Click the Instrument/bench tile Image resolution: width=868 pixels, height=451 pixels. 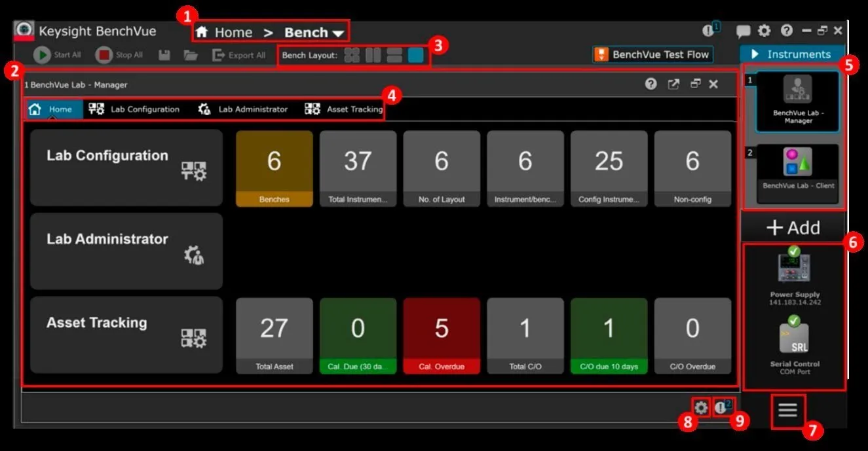[x=525, y=169]
